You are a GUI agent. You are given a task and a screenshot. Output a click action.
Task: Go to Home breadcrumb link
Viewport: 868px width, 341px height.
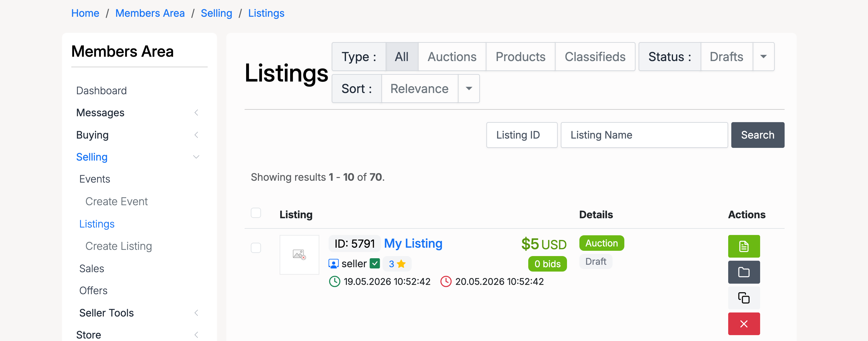85,13
